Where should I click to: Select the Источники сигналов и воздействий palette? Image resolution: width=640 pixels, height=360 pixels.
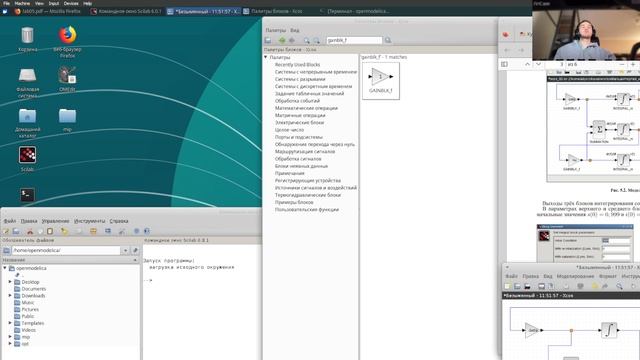tap(316, 188)
